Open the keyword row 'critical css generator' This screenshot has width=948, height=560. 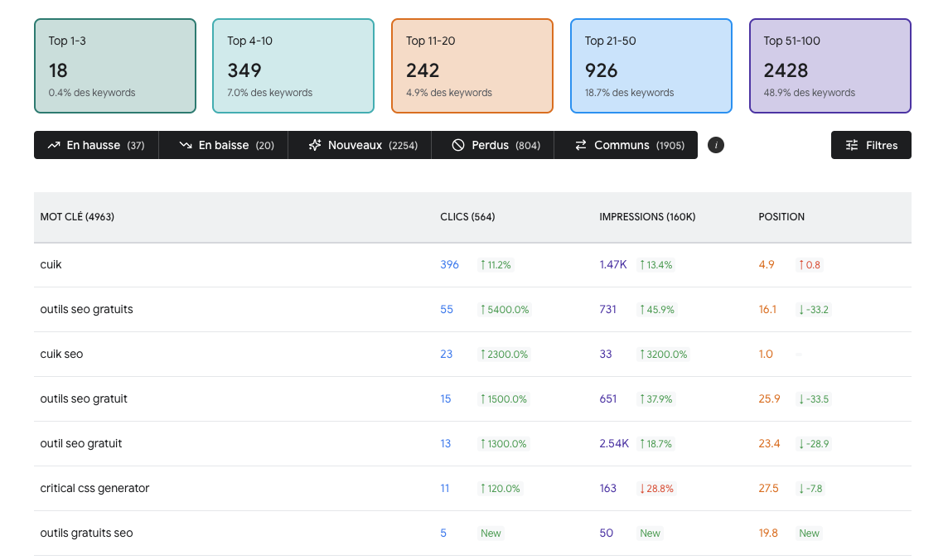473,488
